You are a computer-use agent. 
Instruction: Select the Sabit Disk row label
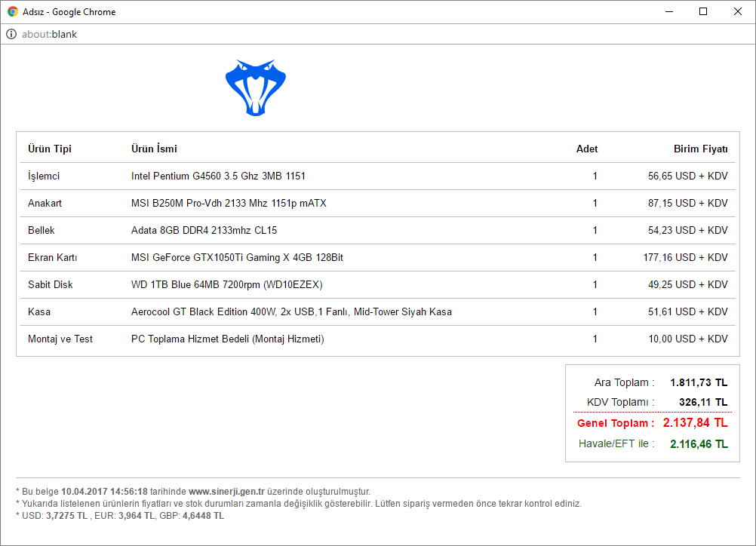click(50, 284)
